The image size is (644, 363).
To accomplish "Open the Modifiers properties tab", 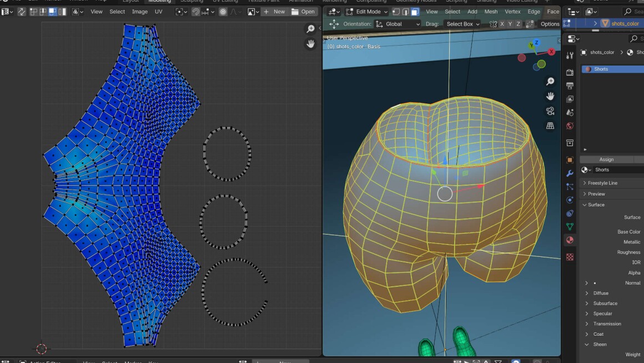I will click(x=570, y=173).
